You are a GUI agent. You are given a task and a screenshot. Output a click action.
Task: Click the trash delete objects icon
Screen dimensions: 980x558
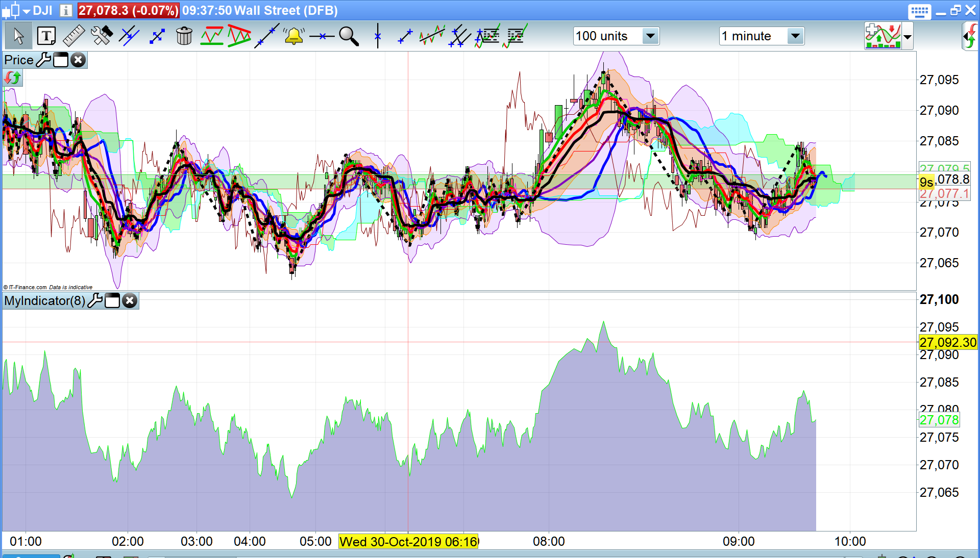click(x=184, y=36)
